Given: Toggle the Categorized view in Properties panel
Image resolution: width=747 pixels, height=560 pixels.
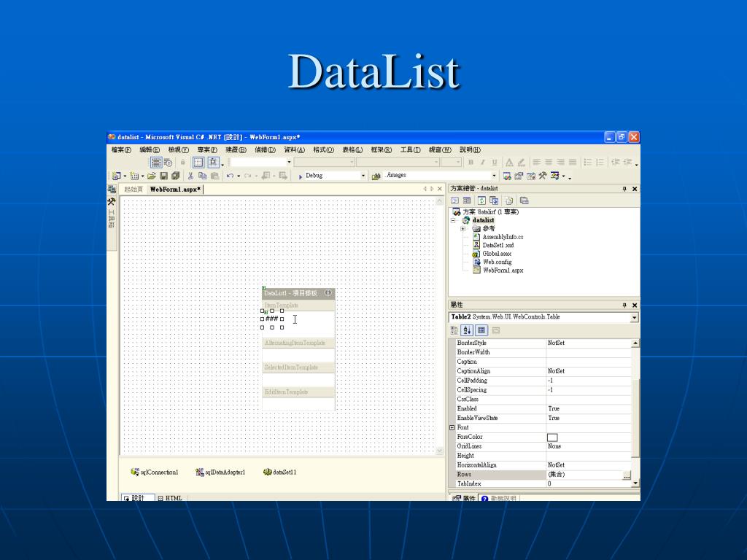Looking at the screenshot, I should coord(454,330).
